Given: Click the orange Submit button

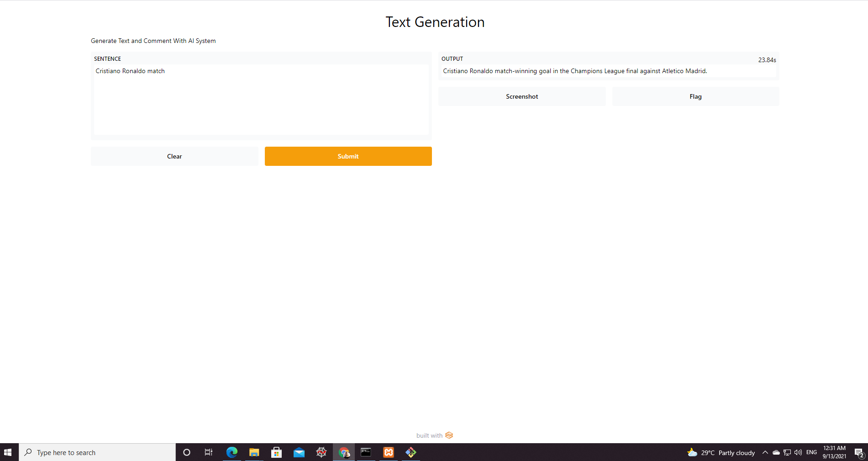Looking at the screenshot, I should point(348,156).
